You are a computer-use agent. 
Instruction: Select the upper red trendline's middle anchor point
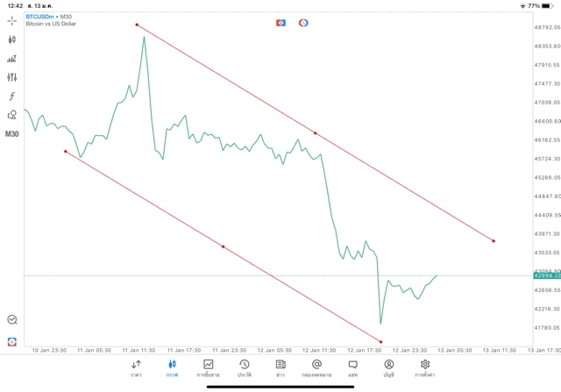(x=315, y=133)
